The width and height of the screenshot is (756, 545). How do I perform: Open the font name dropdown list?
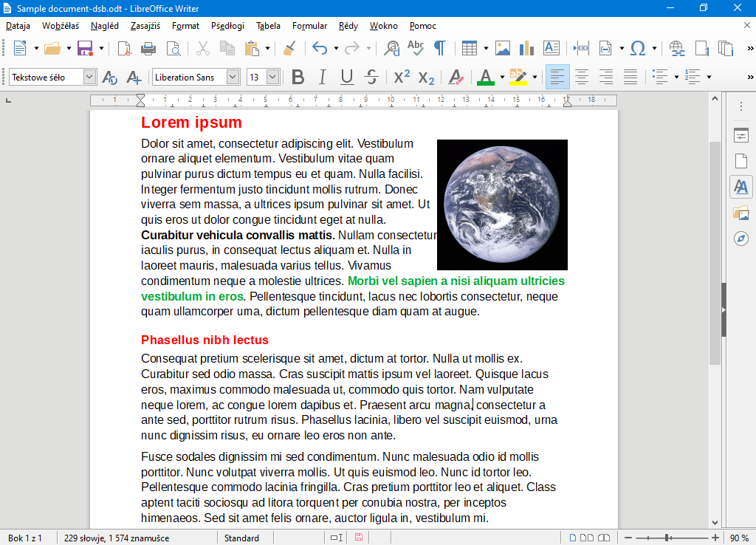tap(233, 77)
